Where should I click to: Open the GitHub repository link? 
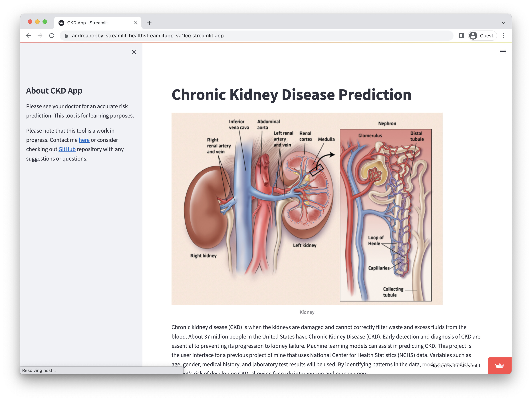coord(67,149)
